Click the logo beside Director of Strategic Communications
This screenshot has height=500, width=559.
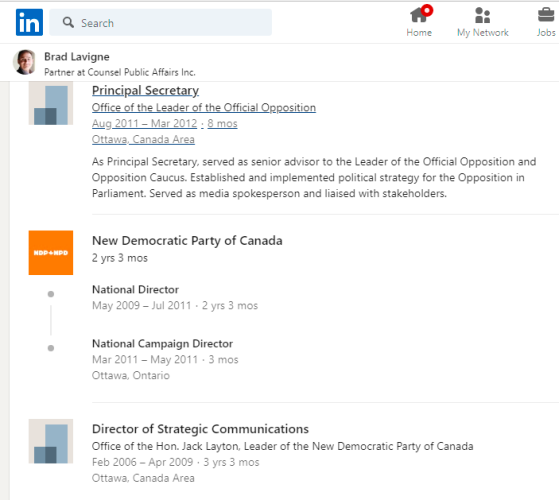pyautogui.click(x=51, y=441)
